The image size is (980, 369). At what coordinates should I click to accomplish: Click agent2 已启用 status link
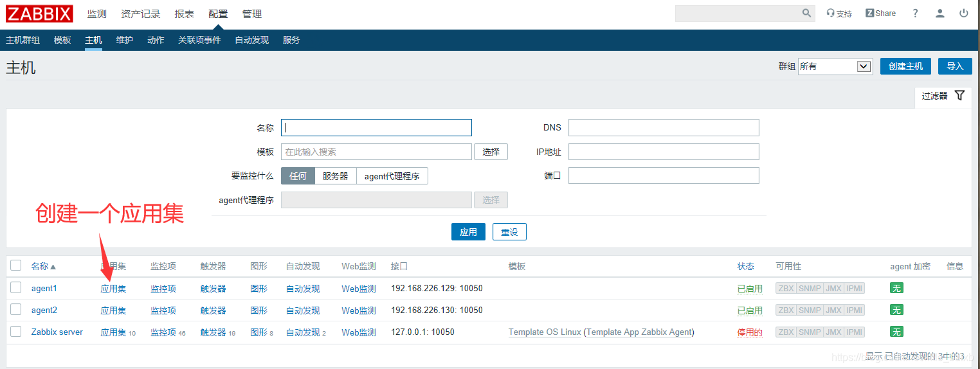(750, 310)
